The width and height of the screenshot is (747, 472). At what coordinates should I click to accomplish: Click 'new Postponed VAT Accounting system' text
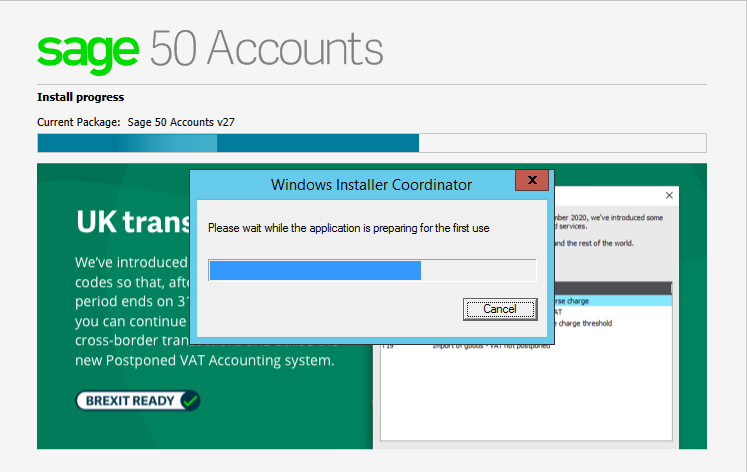click(x=204, y=361)
